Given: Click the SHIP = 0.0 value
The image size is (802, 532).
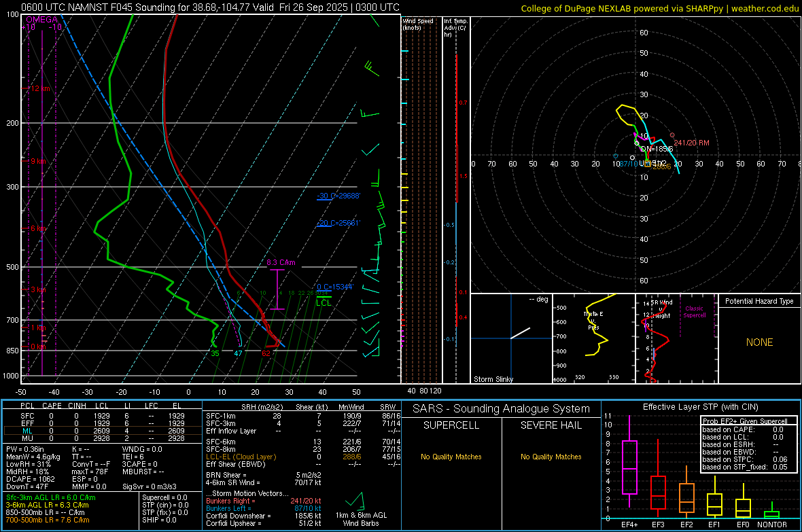Looking at the screenshot, I should pyautogui.click(x=159, y=520).
